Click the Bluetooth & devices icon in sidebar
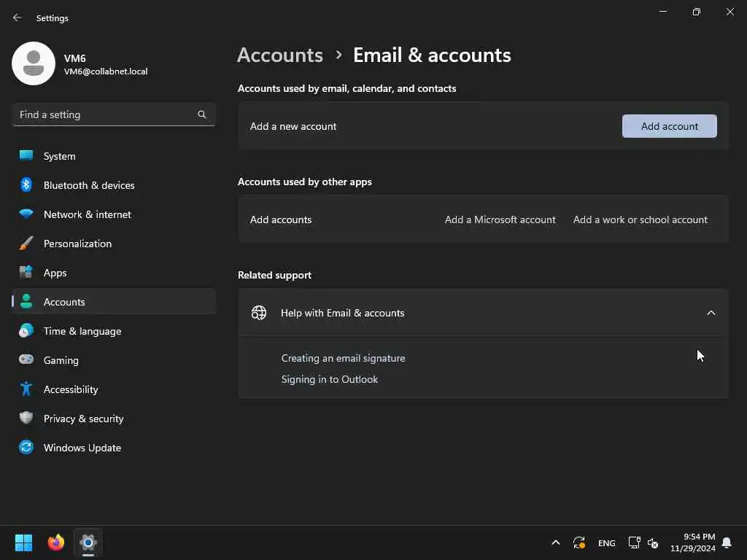 click(26, 184)
